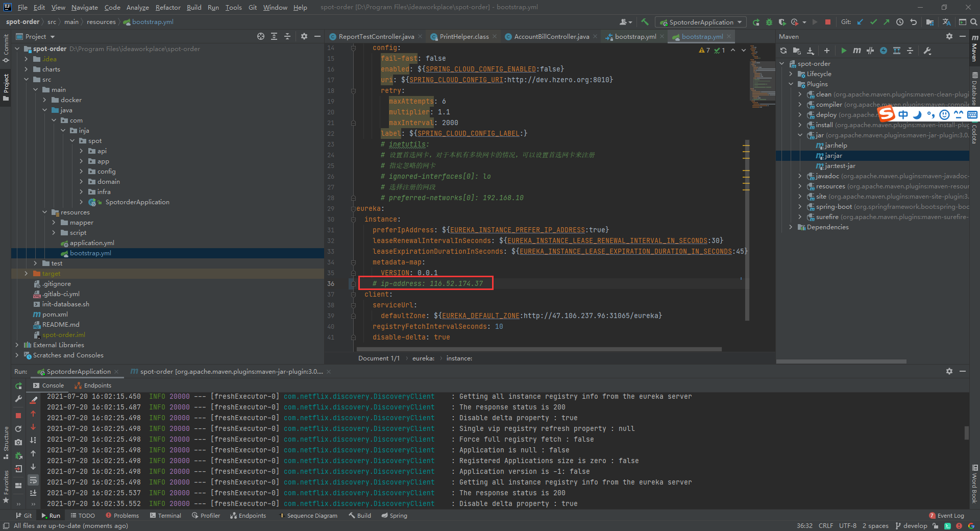Click the Sogou input method icon

point(886,114)
